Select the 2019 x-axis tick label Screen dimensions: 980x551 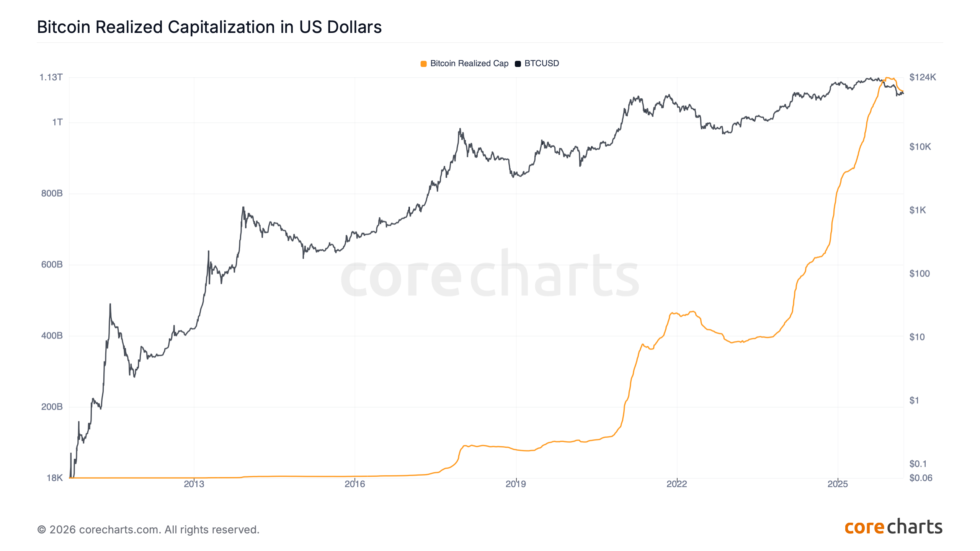tap(516, 484)
